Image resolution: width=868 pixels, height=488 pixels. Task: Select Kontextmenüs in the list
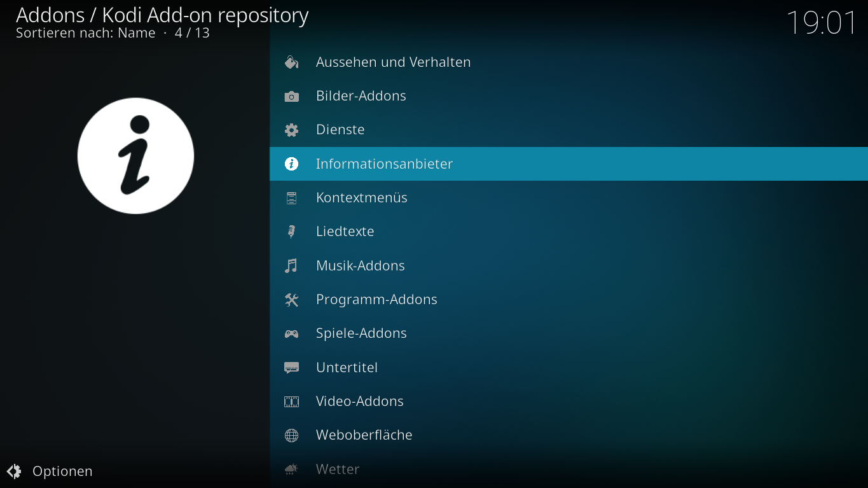point(568,198)
